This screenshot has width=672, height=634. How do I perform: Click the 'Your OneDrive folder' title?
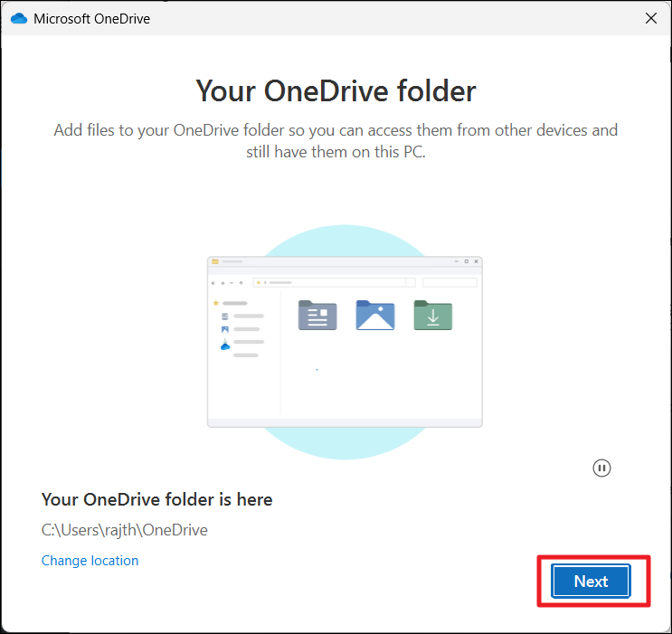pos(336,90)
